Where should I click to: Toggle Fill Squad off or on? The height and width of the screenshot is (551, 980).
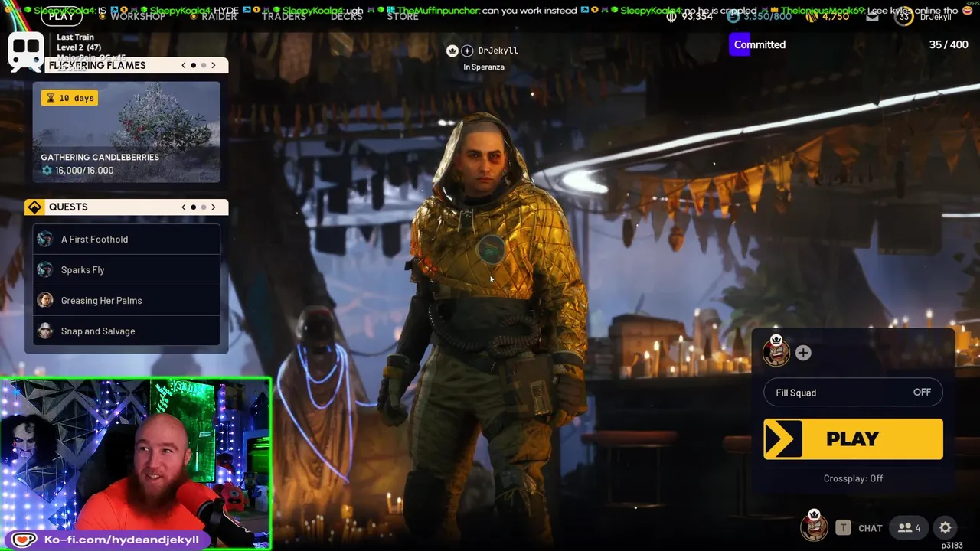pos(853,393)
